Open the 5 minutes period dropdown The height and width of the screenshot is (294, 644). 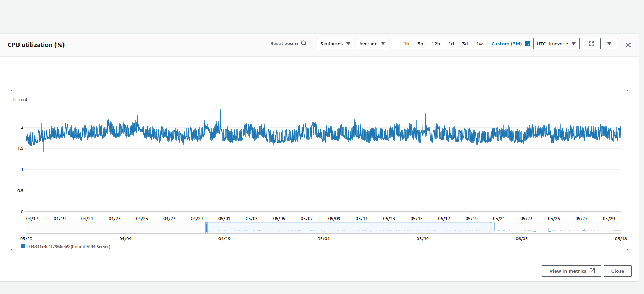click(335, 44)
